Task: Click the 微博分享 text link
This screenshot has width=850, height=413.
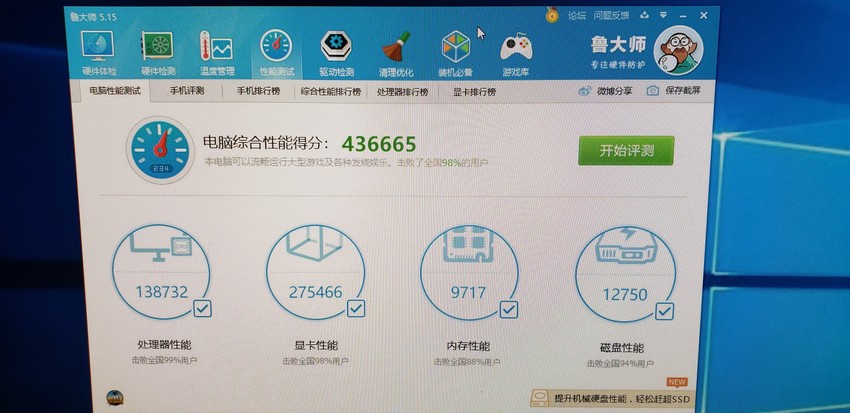Action: click(614, 91)
